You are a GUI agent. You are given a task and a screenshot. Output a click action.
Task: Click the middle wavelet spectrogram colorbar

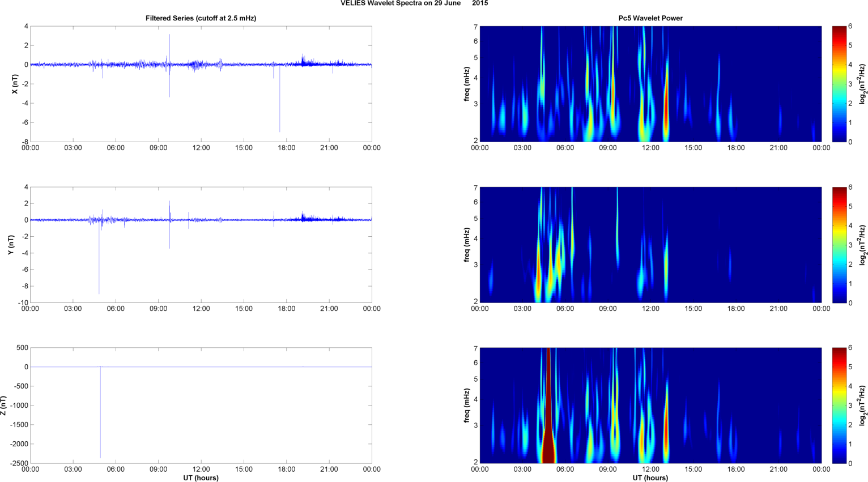(839, 245)
